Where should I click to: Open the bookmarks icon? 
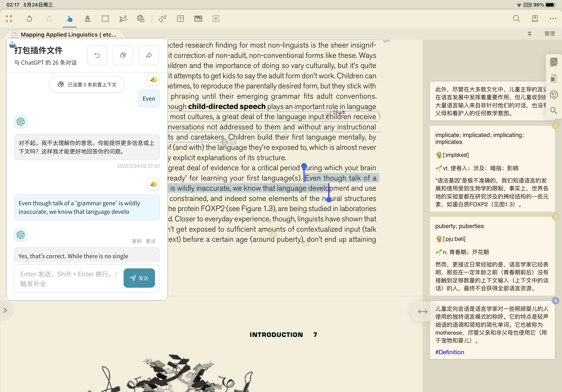[535, 19]
